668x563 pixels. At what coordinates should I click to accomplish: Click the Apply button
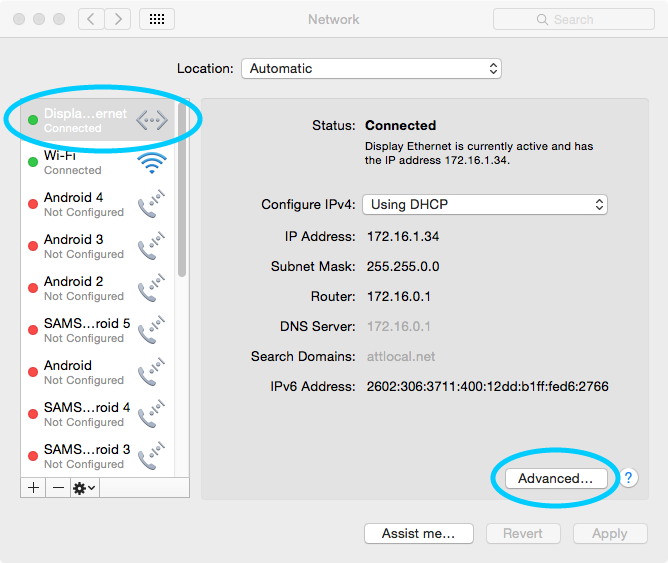pyautogui.click(x=610, y=534)
